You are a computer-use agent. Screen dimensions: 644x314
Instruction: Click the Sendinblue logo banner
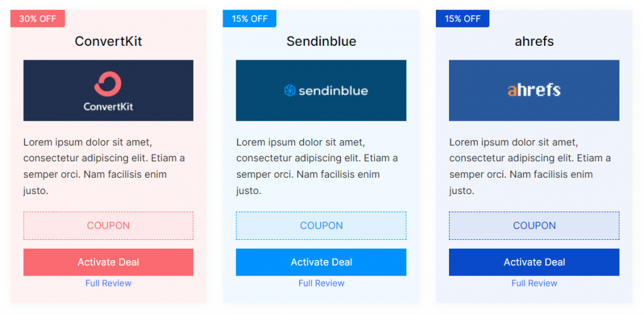[321, 90]
